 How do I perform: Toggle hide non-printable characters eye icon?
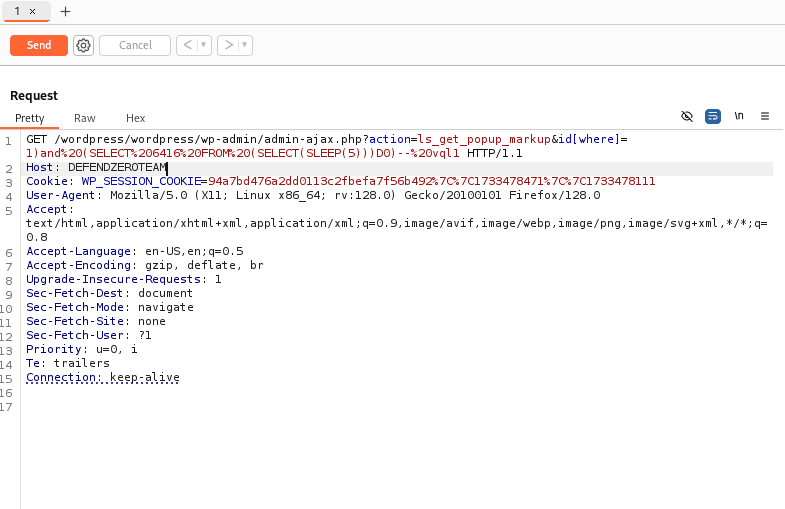click(x=687, y=116)
